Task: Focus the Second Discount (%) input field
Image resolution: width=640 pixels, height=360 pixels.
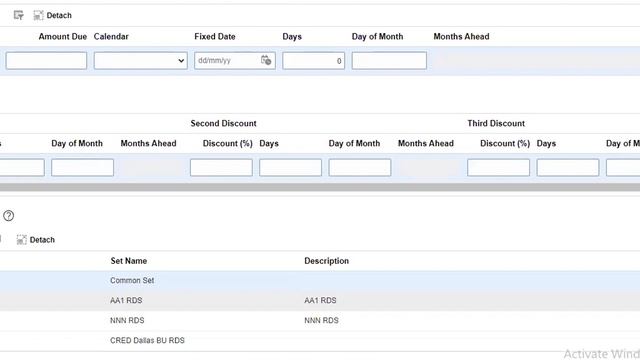Action: coord(221,167)
